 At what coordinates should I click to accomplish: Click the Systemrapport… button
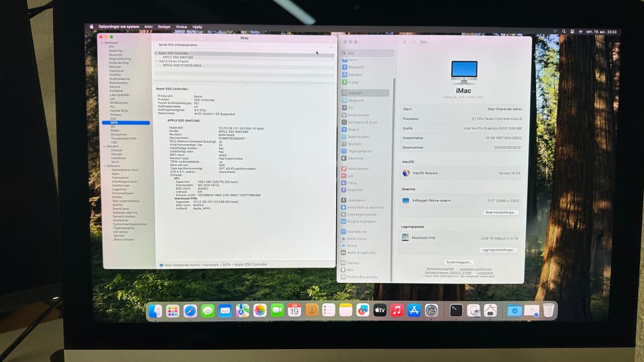(x=459, y=262)
